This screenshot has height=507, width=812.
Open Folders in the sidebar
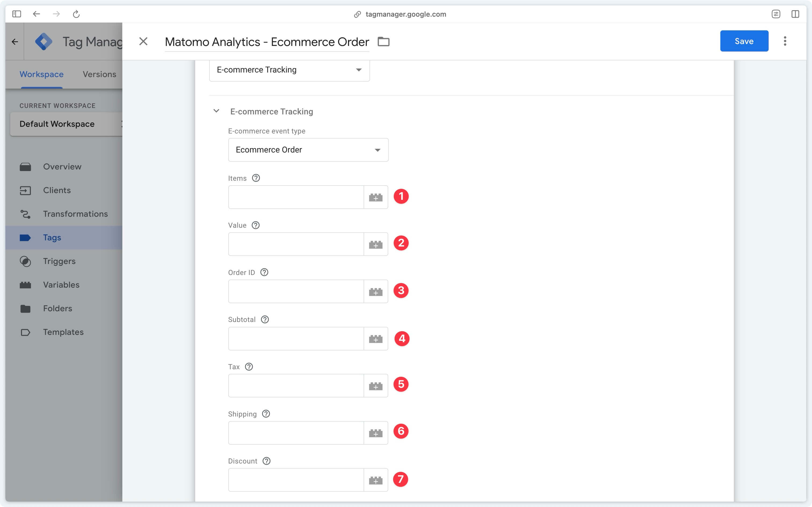click(64, 309)
